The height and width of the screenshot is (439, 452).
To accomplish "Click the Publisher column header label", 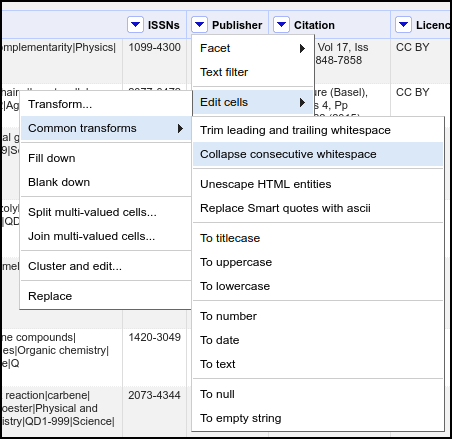I will (x=237, y=25).
